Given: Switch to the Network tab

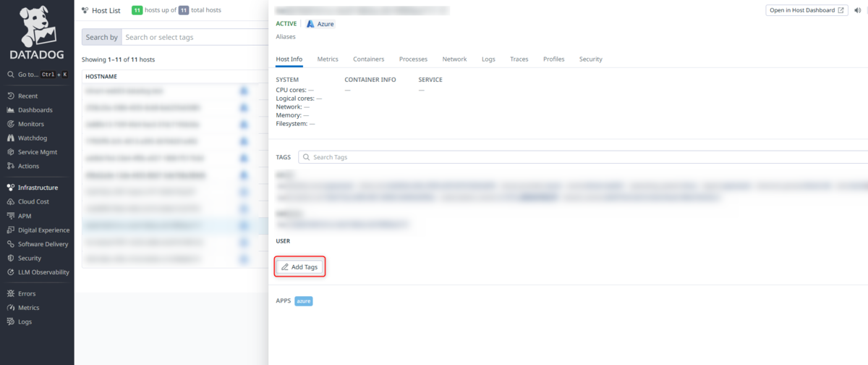Looking at the screenshot, I should coord(454,59).
